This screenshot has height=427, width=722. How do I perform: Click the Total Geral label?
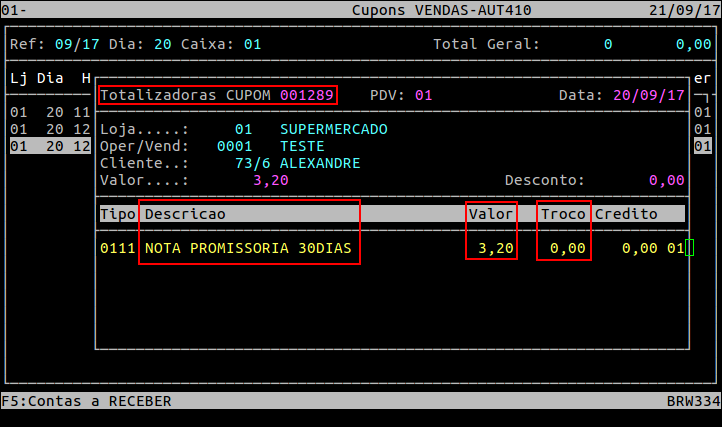[486, 45]
